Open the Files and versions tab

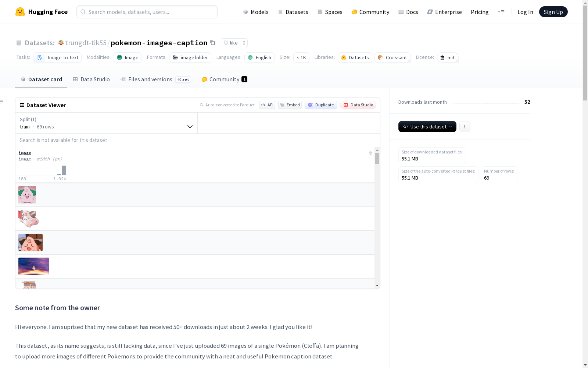point(155,79)
